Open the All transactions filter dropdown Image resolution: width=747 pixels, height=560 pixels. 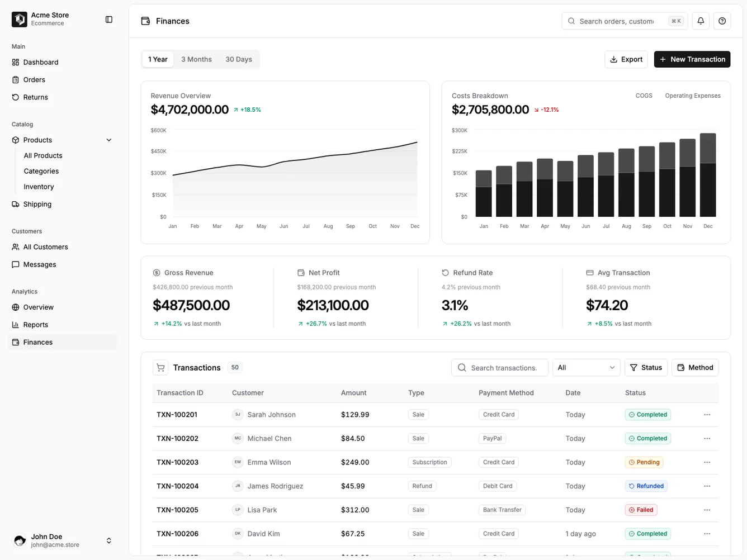click(586, 367)
